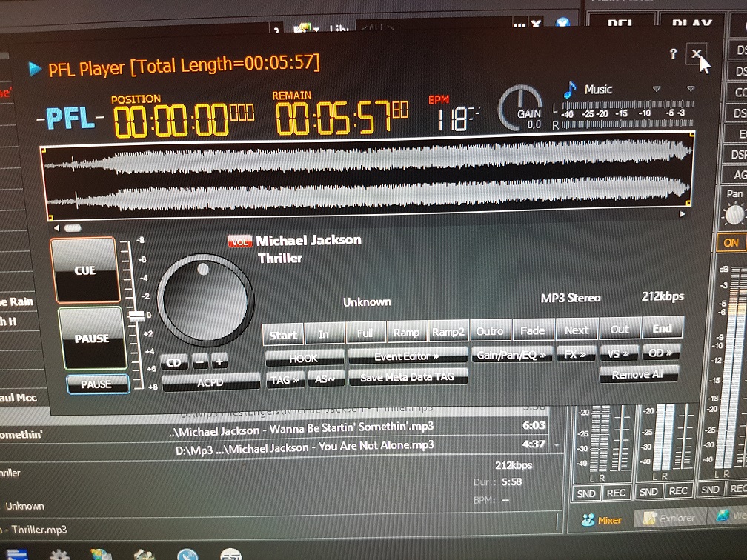Click the HOOK button
This screenshot has height=560, width=747.
point(304,358)
